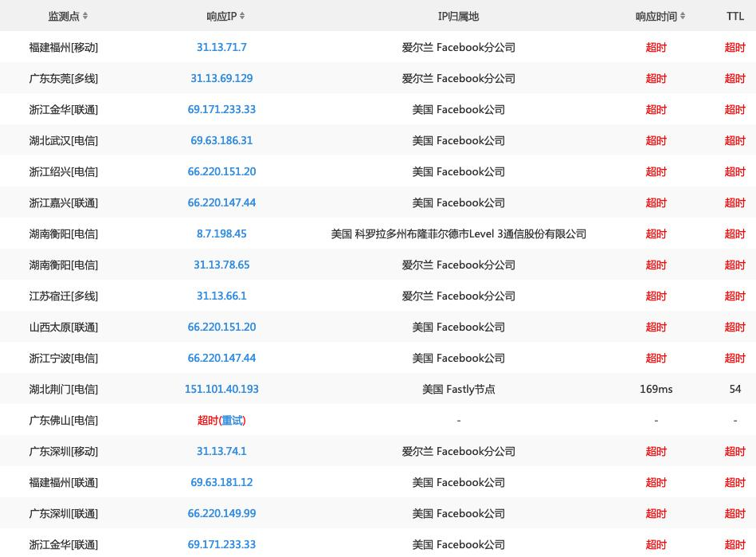
Task: Click IP link 66.220.149.99
Action: pos(221,514)
